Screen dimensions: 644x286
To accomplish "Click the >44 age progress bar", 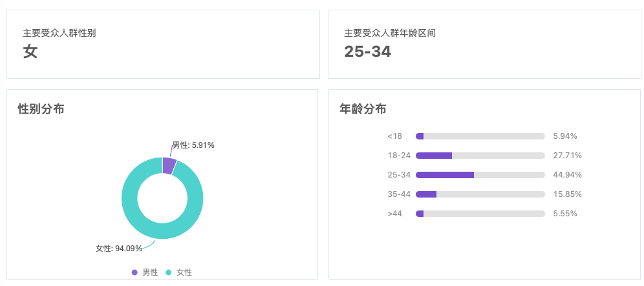I will tap(480, 214).
